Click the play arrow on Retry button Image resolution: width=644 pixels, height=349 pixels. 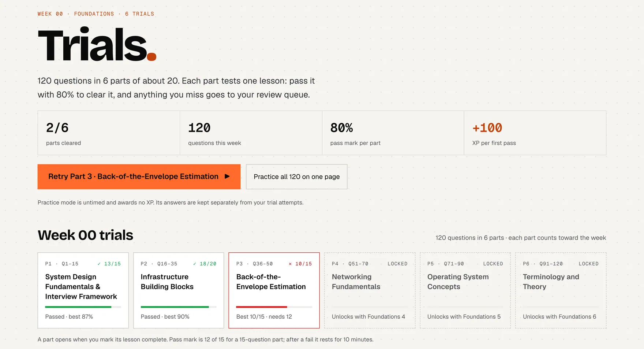tap(227, 177)
